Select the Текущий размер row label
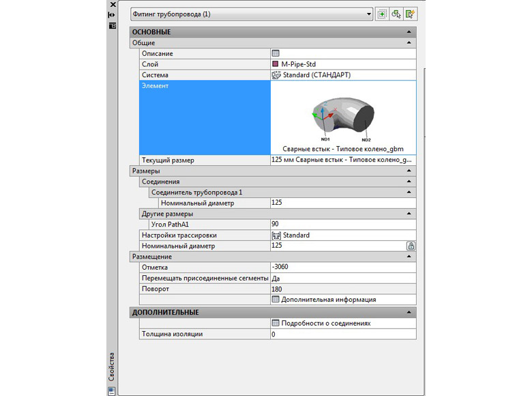Image resolution: width=532 pixels, height=396 pixels. tap(205, 160)
